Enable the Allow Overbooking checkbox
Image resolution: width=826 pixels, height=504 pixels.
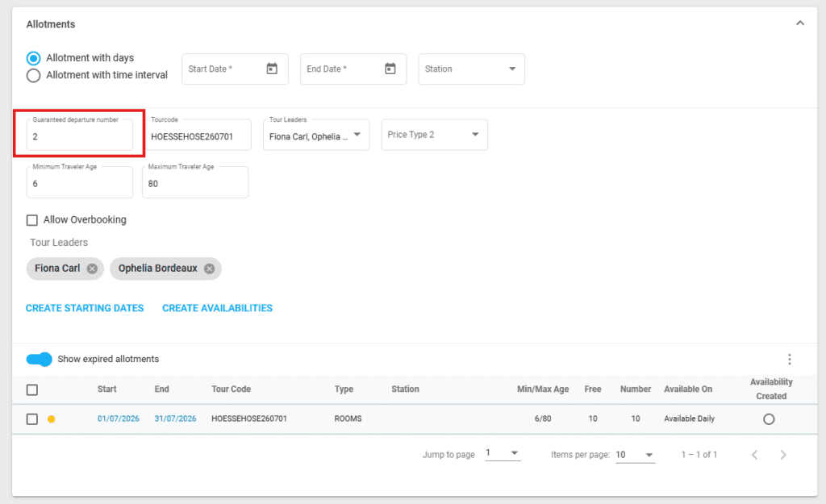32,220
